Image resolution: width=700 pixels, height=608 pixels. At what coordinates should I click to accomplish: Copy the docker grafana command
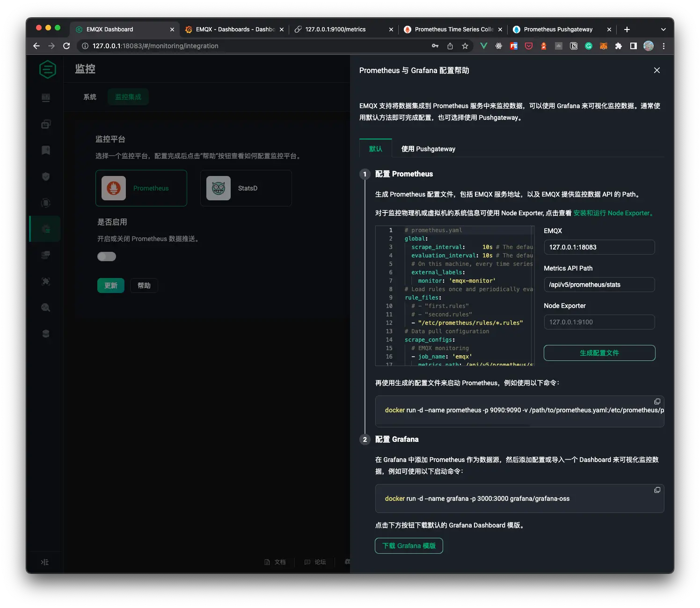coord(657,490)
